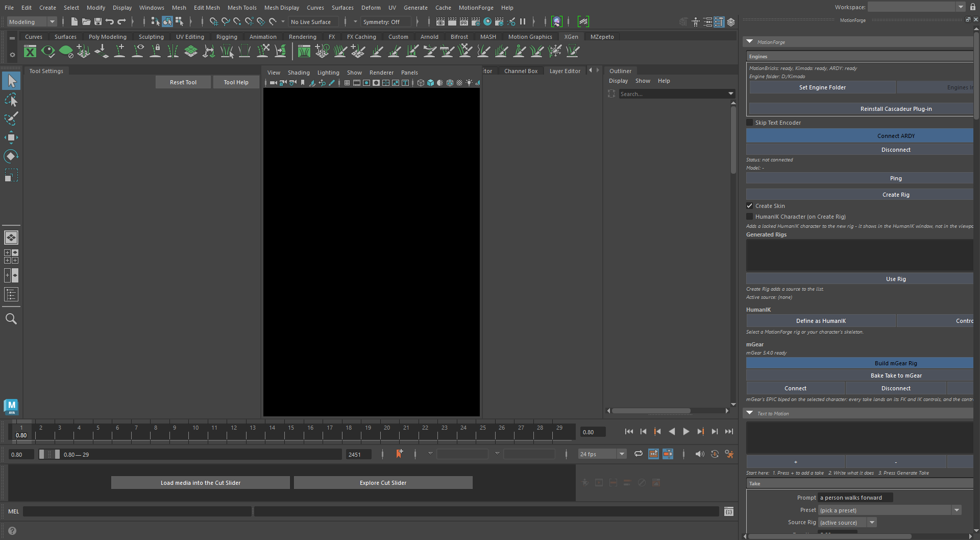Click Load media into the Cut Slider
Viewport: 980px width, 540px height.
click(x=201, y=483)
